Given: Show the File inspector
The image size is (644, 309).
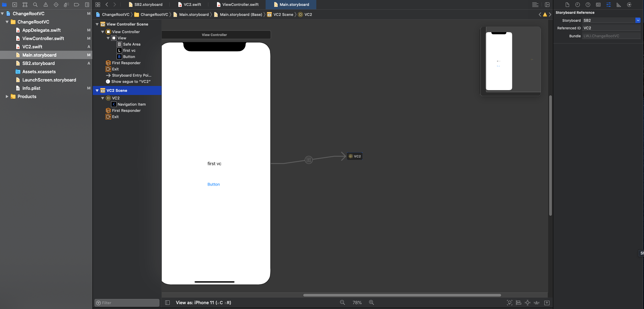Looking at the screenshot, I should pos(567,4).
